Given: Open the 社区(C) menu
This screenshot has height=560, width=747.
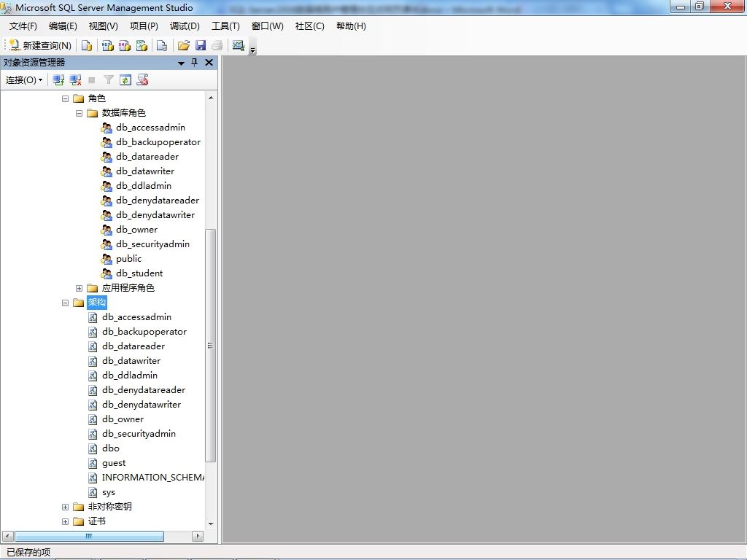Looking at the screenshot, I should 309,26.
